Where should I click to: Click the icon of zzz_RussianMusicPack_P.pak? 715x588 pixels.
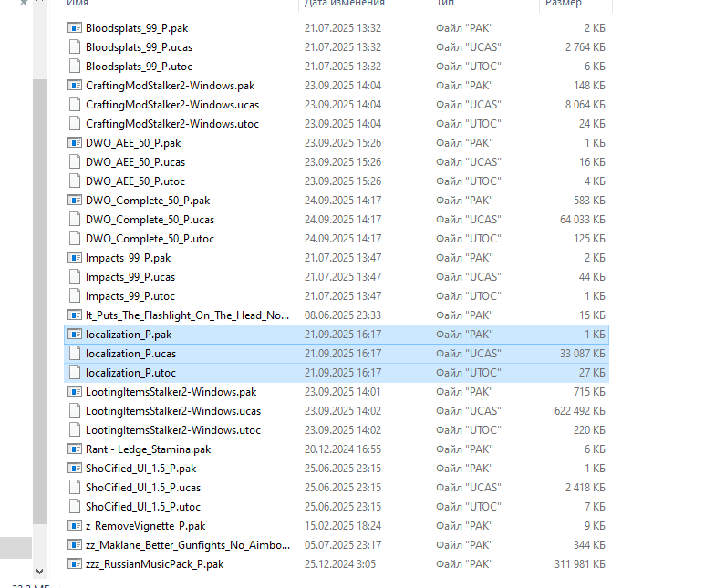point(75,563)
